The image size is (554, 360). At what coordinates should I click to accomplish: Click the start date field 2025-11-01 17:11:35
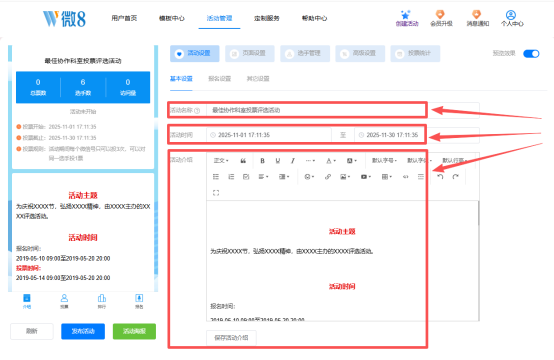pyautogui.click(x=269, y=135)
